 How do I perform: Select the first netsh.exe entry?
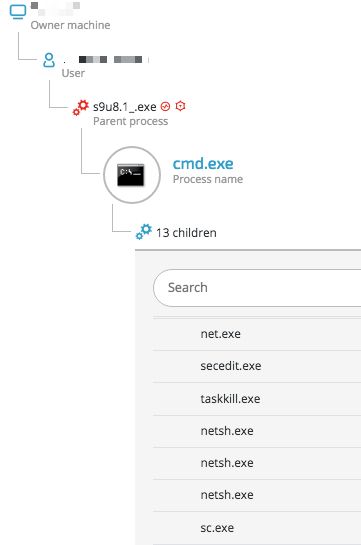pyautogui.click(x=257, y=431)
